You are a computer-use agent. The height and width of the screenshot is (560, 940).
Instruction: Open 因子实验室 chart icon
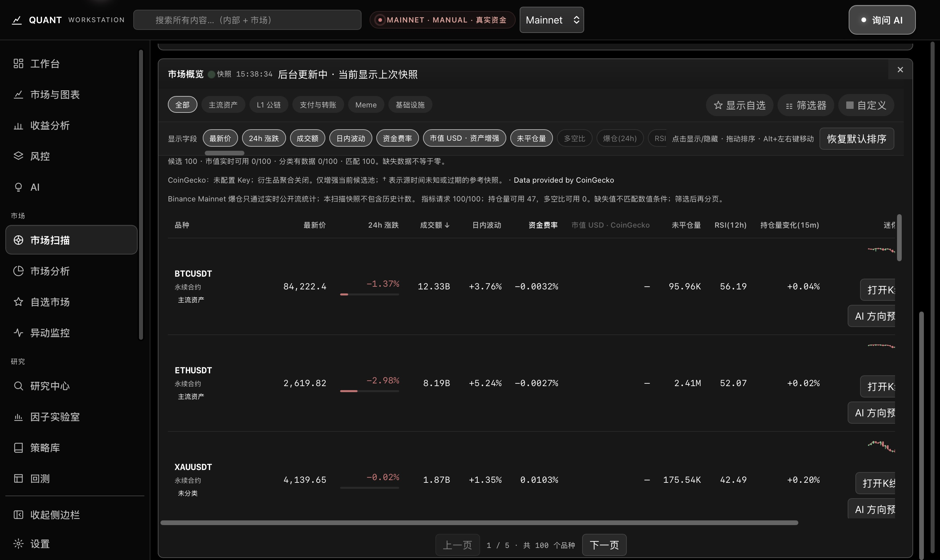18,417
